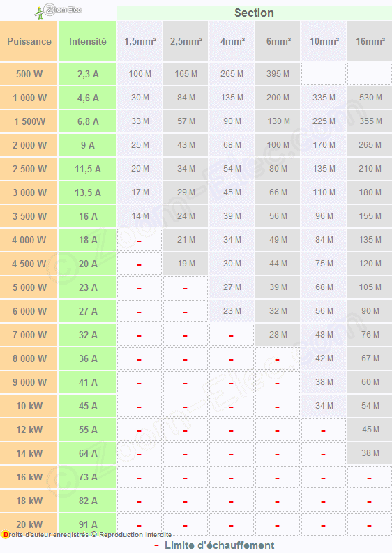Click the 38 M cell in 14 kW row

(370, 453)
